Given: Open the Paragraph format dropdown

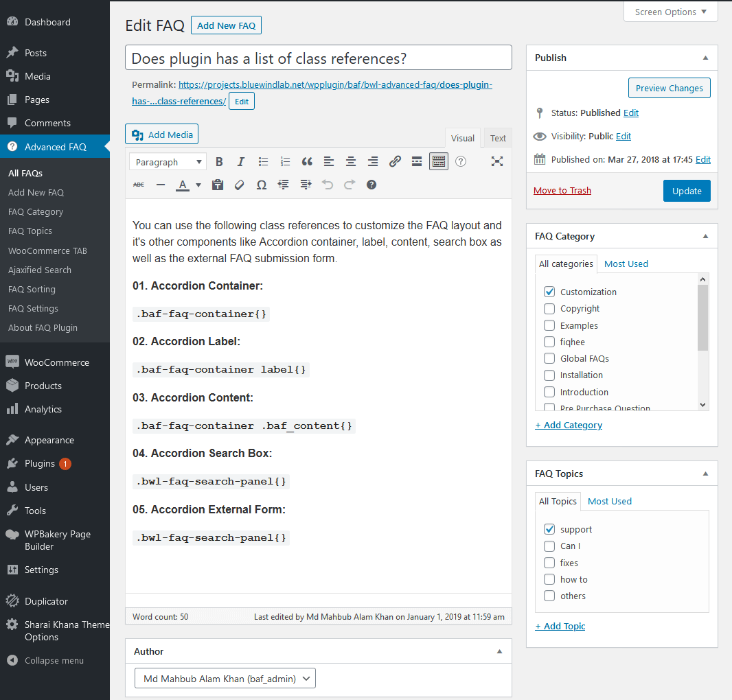Looking at the screenshot, I should click(168, 162).
